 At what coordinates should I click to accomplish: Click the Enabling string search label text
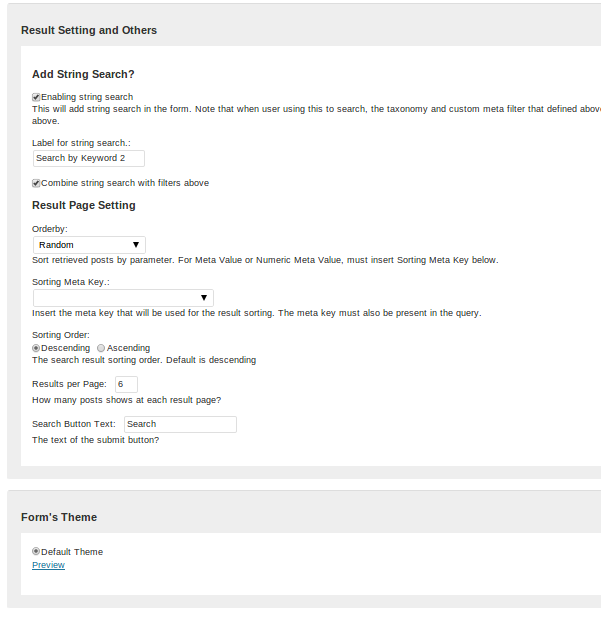pyautogui.click(x=87, y=97)
